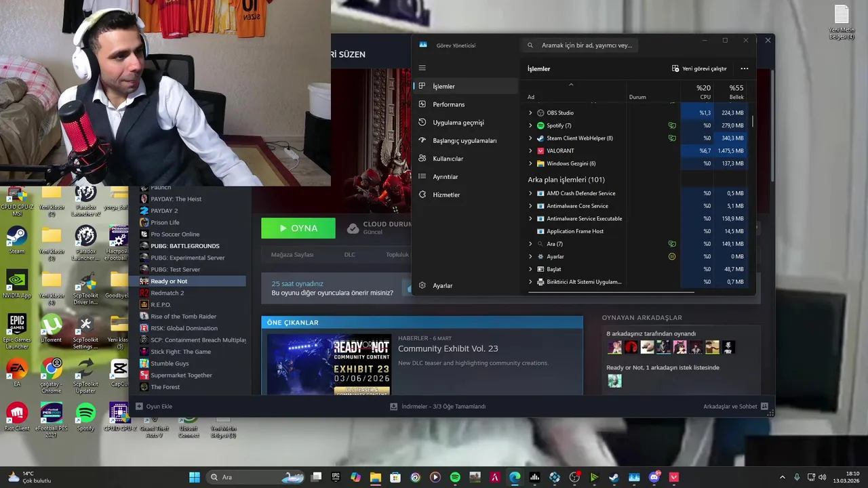Click Yeni görevi çalıştır button
The width and height of the screenshot is (868, 488).
(699, 68)
